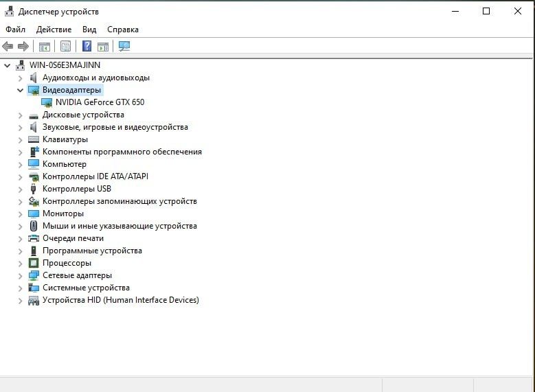This screenshot has height=392, width=535.
Task: Expand the Аудиовходы и аудиовыходы category
Action: coord(20,78)
